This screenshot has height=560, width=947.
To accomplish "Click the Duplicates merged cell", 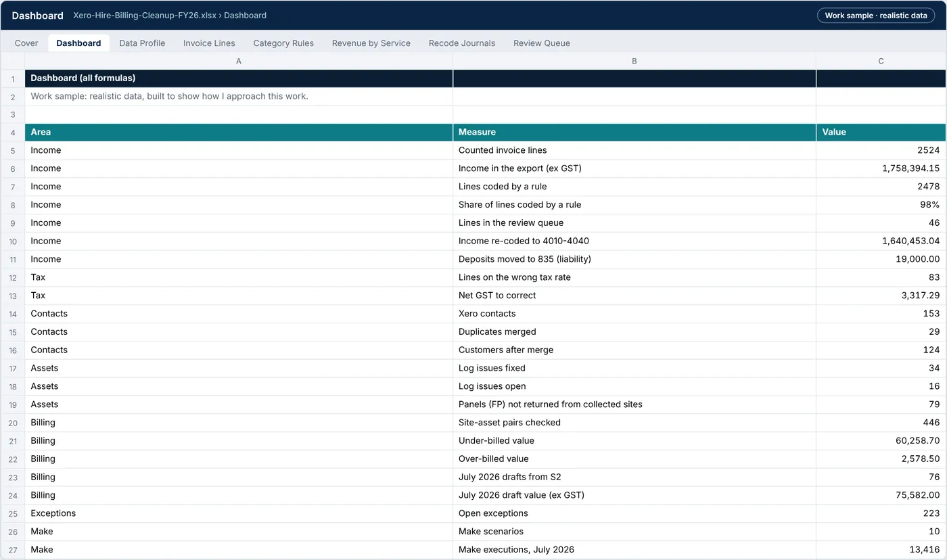I will tap(634, 332).
